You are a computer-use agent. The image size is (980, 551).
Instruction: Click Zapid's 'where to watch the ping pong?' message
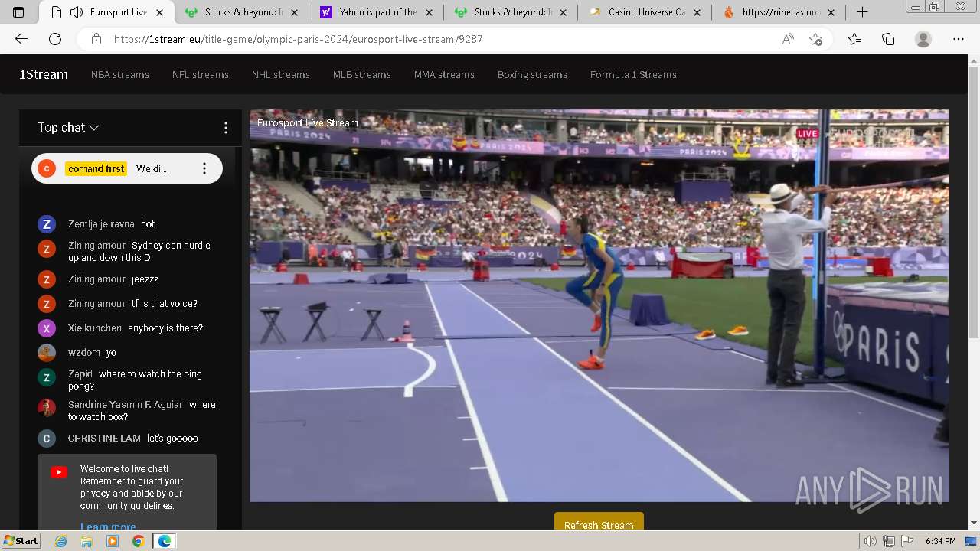pyautogui.click(x=135, y=380)
